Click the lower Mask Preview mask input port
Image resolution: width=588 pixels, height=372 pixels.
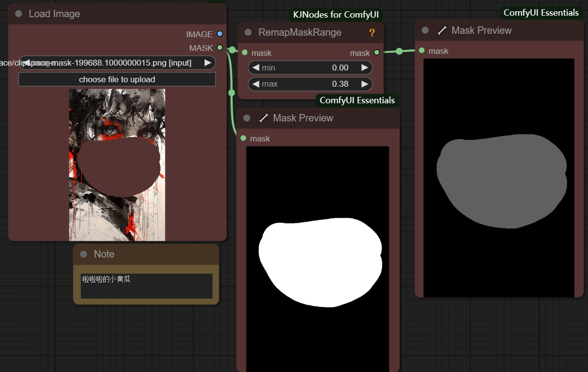coord(243,139)
